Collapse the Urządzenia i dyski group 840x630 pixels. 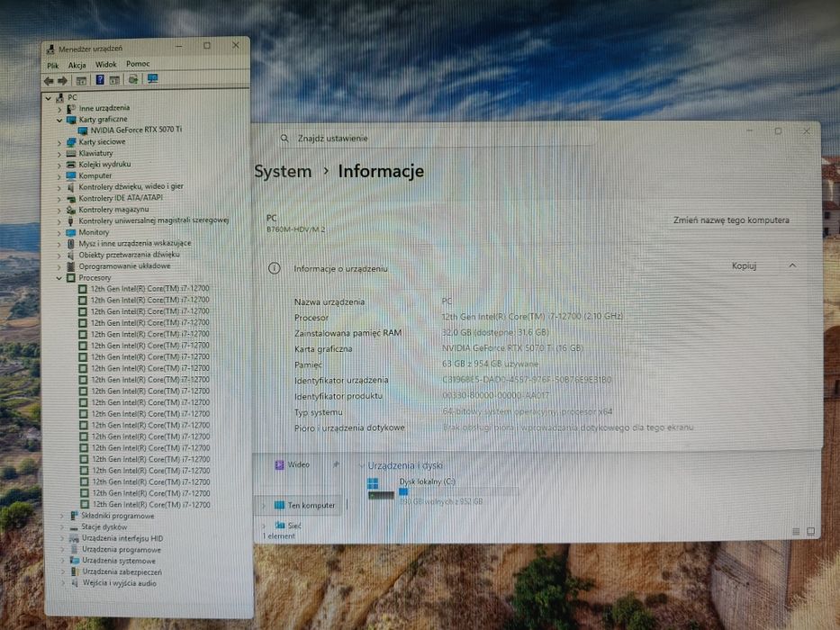click(362, 465)
